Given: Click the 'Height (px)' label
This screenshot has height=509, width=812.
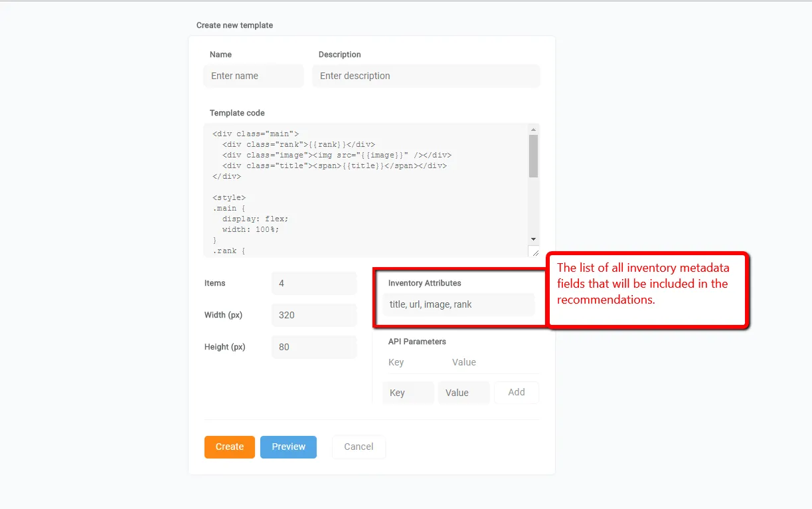Looking at the screenshot, I should (225, 347).
